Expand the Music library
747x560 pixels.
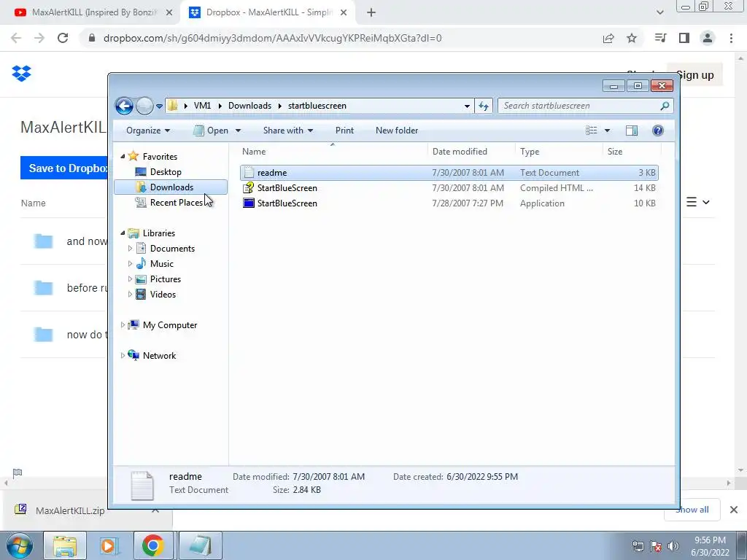pyautogui.click(x=130, y=263)
